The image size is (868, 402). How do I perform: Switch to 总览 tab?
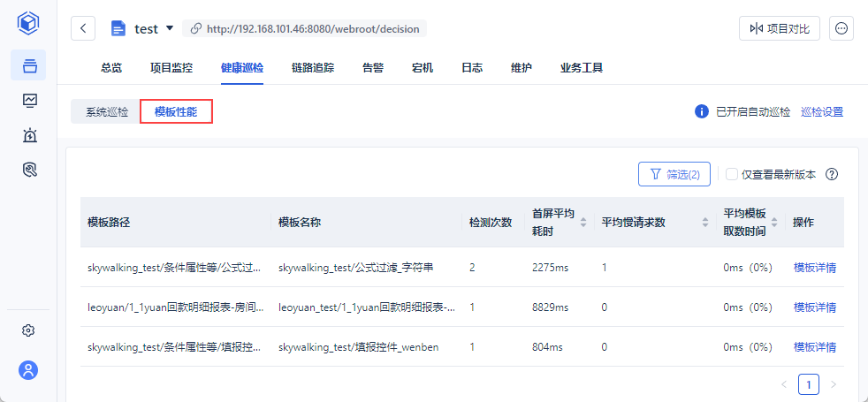[111, 68]
